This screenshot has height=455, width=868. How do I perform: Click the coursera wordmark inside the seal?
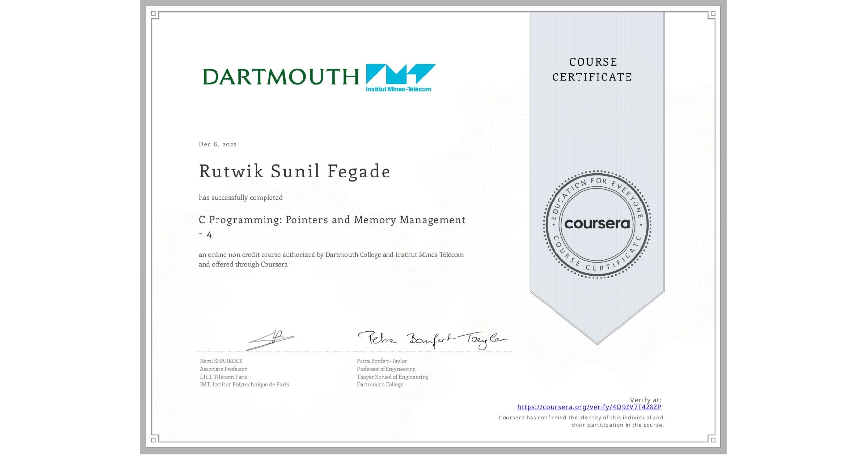[x=597, y=223]
